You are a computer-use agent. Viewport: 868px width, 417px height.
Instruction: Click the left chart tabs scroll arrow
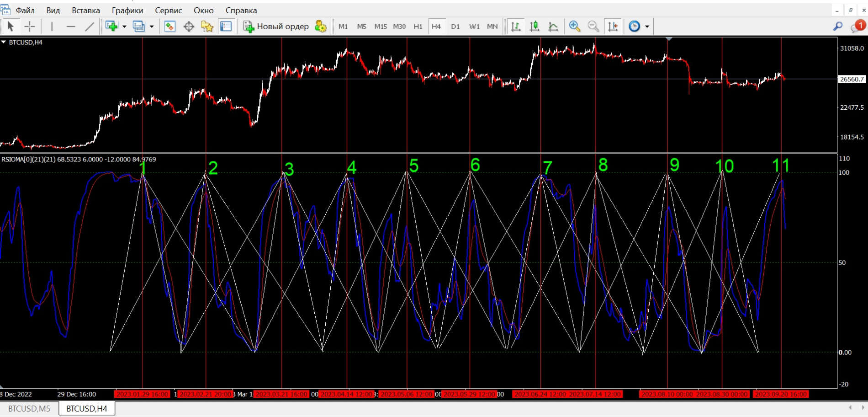click(850, 407)
